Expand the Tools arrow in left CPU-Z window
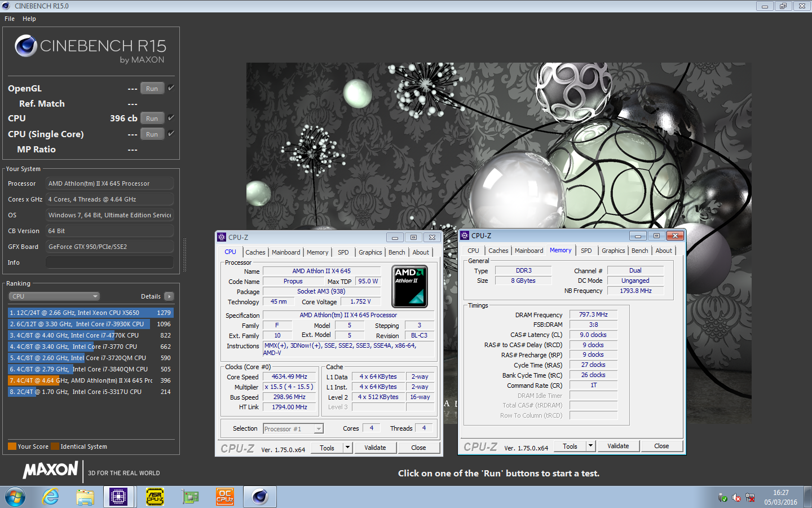Image resolution: width=812 pixels, height=508 pixels. [x=348, y=448]
